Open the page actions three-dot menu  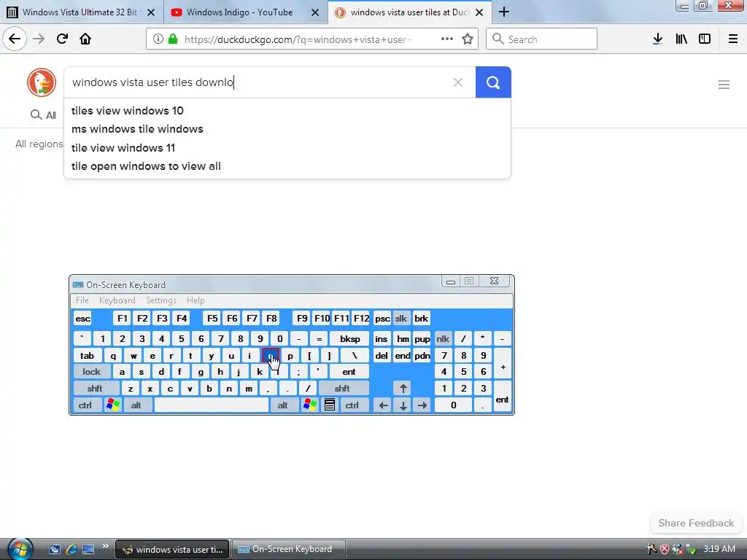point(447,39)
